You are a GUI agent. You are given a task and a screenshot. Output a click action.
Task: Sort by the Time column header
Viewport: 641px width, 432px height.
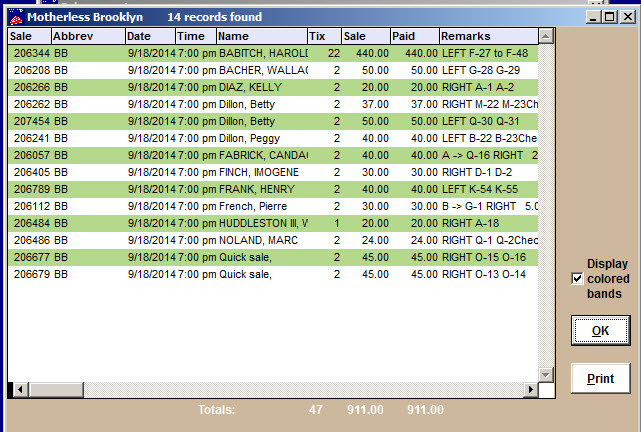[196, 36]
